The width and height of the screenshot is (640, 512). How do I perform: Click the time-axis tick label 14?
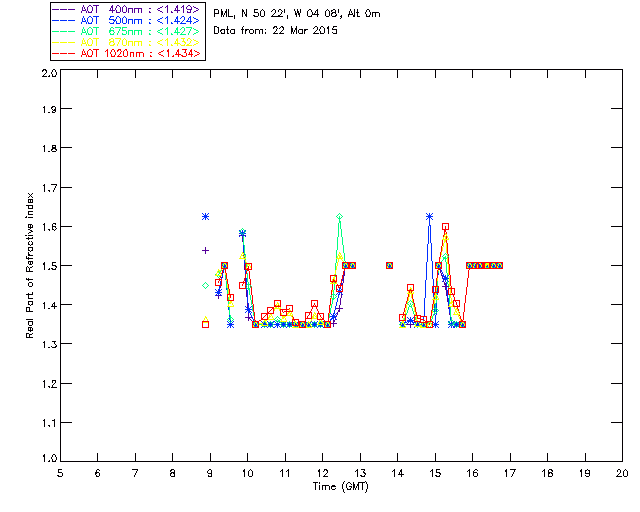[x=398, y=473]
